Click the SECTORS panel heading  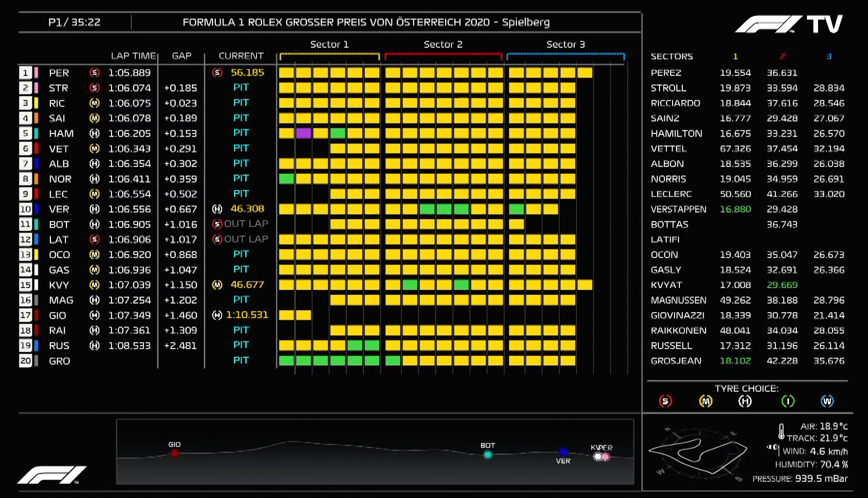[x=672, y=57]
